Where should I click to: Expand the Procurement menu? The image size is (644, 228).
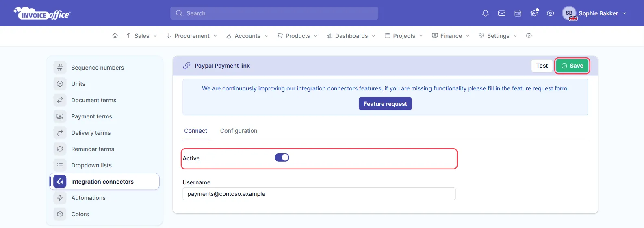tap(191, 36)
